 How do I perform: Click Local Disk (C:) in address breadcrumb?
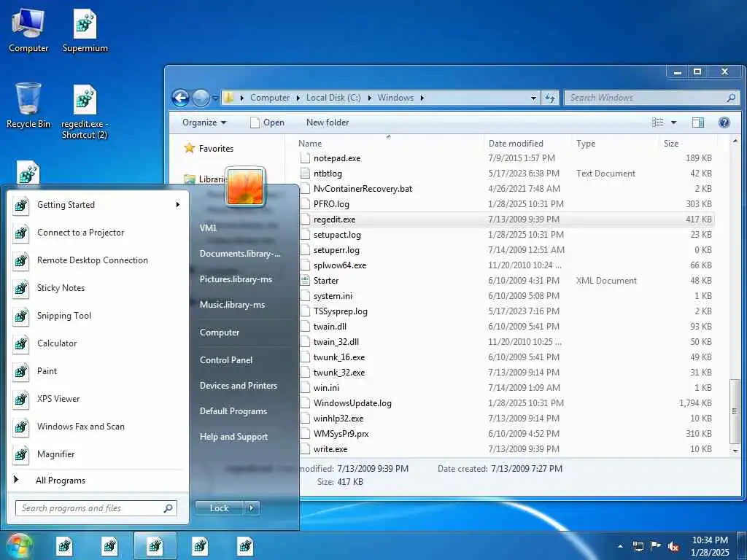[333, 98]
